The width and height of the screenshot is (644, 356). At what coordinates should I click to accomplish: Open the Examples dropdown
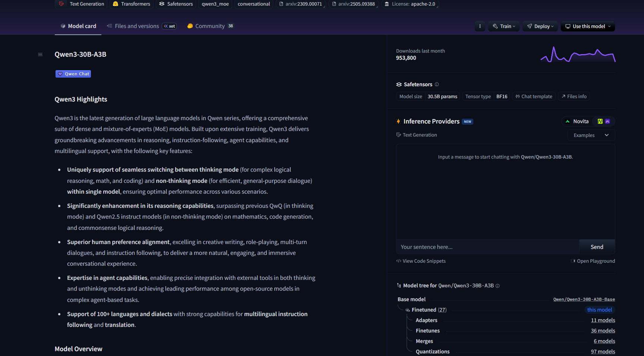[591, 135]
